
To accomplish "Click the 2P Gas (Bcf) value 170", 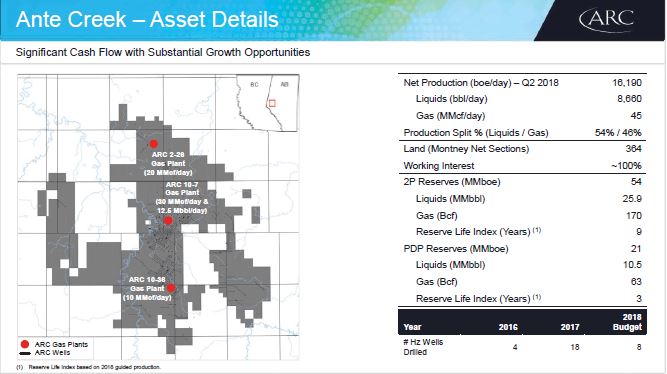I will click(x=634, y=216).
